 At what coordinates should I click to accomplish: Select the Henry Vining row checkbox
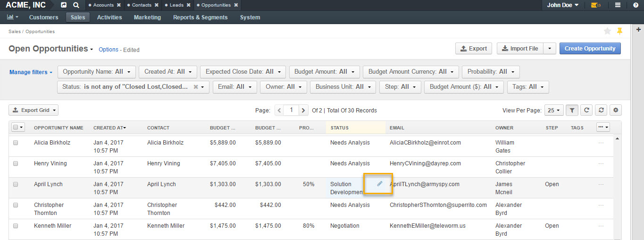tap(16, 163)
